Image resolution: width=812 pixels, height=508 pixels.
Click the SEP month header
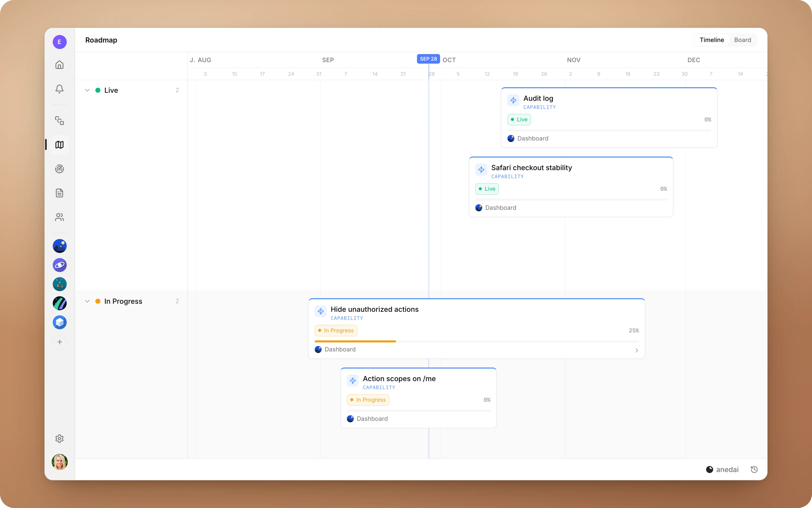(328, 60)
